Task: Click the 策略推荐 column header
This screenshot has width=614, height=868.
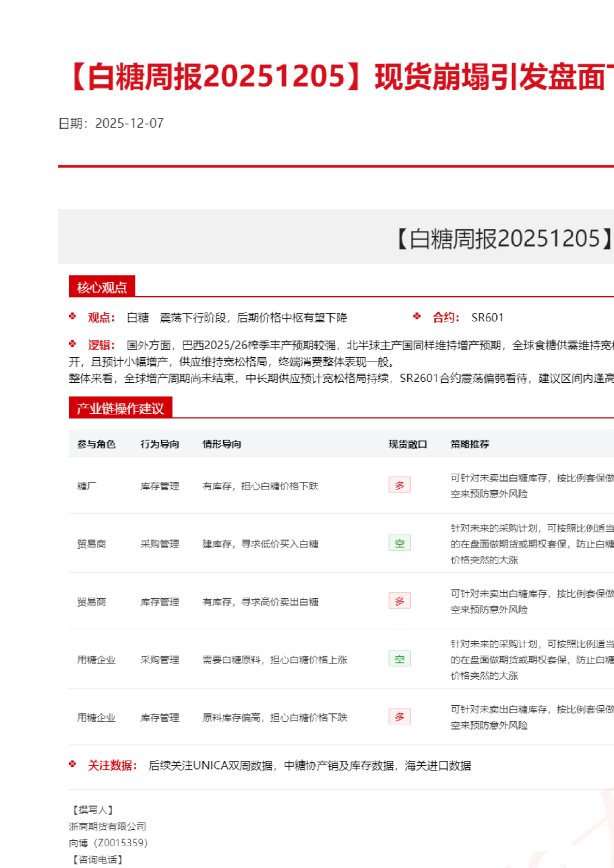Action: point(470,444)
